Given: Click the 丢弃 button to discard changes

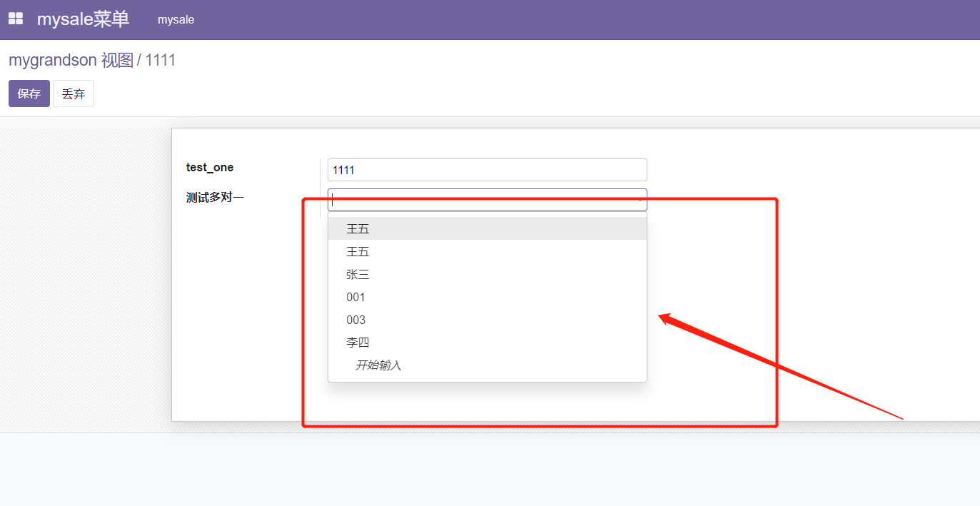Looking at the screenshot, I should [x=74, y=93].
